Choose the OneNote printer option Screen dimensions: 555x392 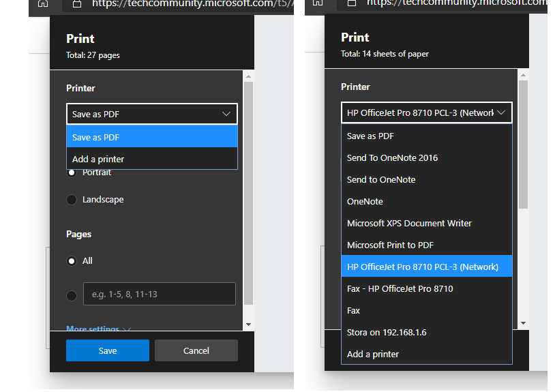[427, 201]
